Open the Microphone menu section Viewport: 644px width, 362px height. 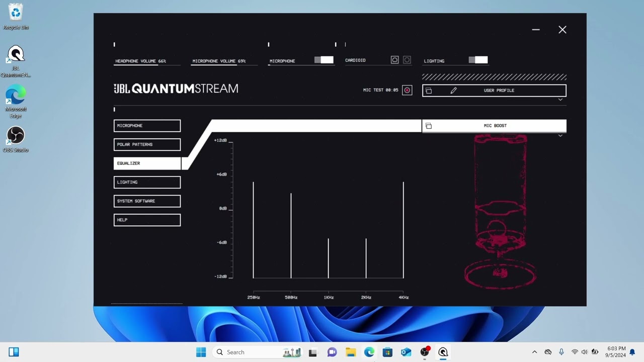tap(147, 126)
